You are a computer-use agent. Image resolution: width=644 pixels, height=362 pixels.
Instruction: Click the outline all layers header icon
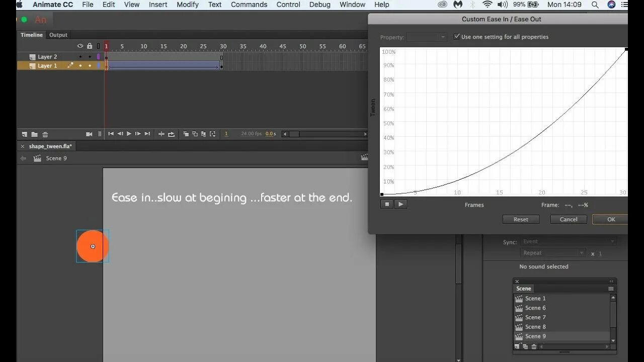coord(99,46)
